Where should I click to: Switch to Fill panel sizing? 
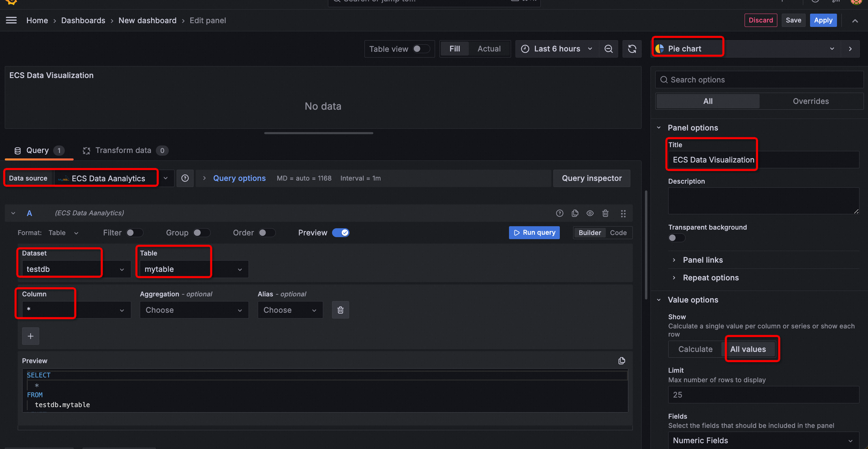pos(454,49)
